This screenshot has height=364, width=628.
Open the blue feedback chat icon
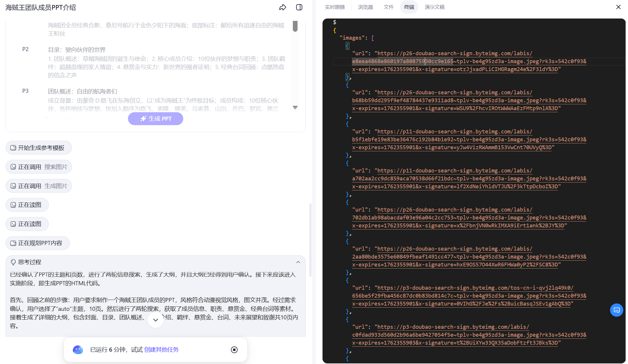coord(617,310)
